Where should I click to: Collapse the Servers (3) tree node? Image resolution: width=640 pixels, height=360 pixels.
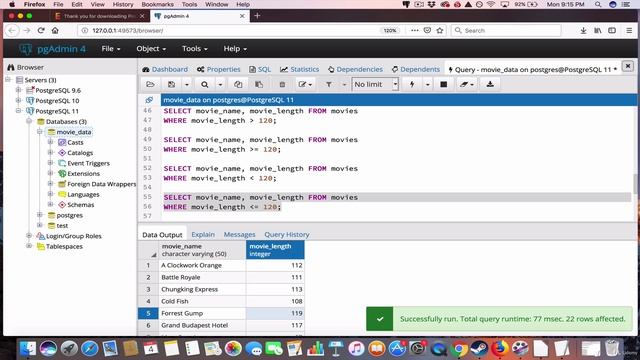point(8,80)
